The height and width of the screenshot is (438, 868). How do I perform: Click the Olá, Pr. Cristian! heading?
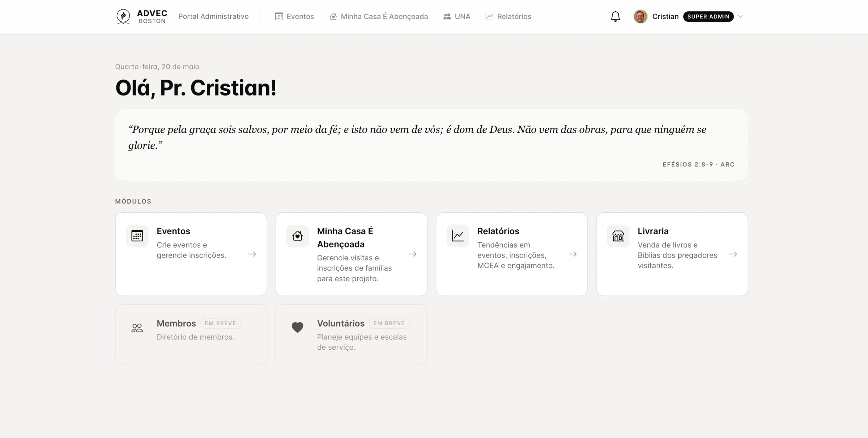tap(196, 88)
